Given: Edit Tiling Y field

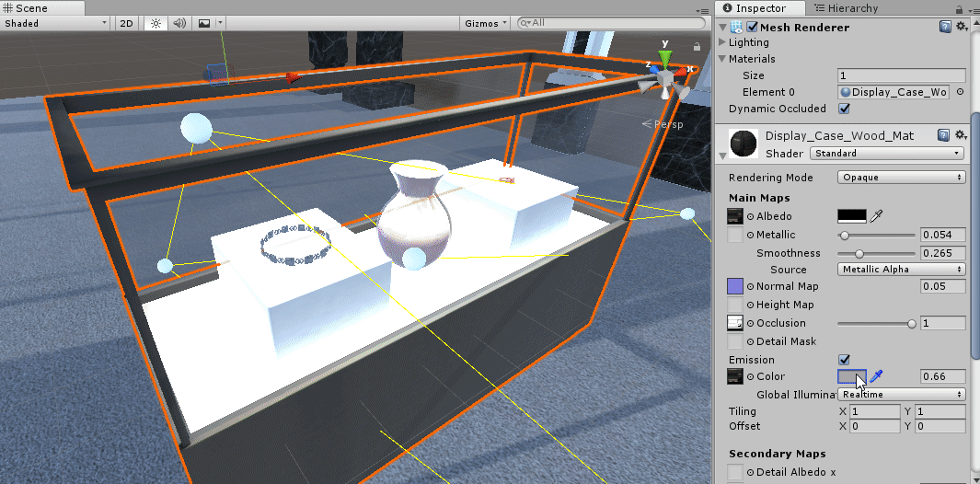Looking at the screenshot, I should (940, 412).
